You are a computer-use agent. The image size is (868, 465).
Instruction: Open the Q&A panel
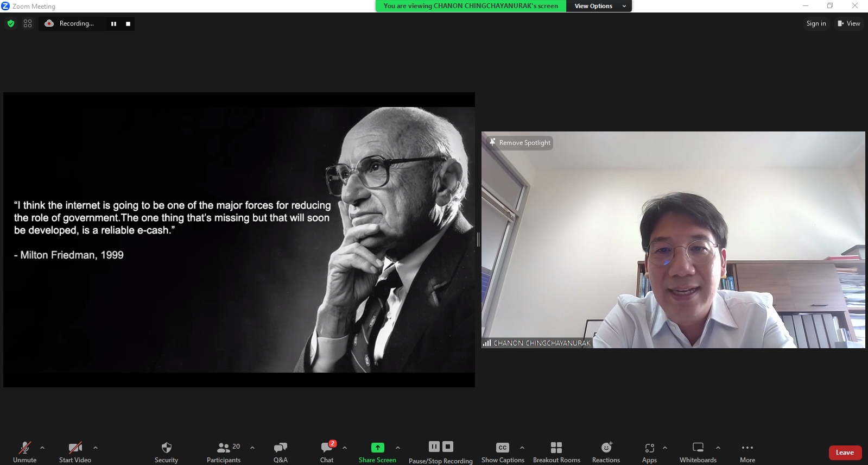281,452
